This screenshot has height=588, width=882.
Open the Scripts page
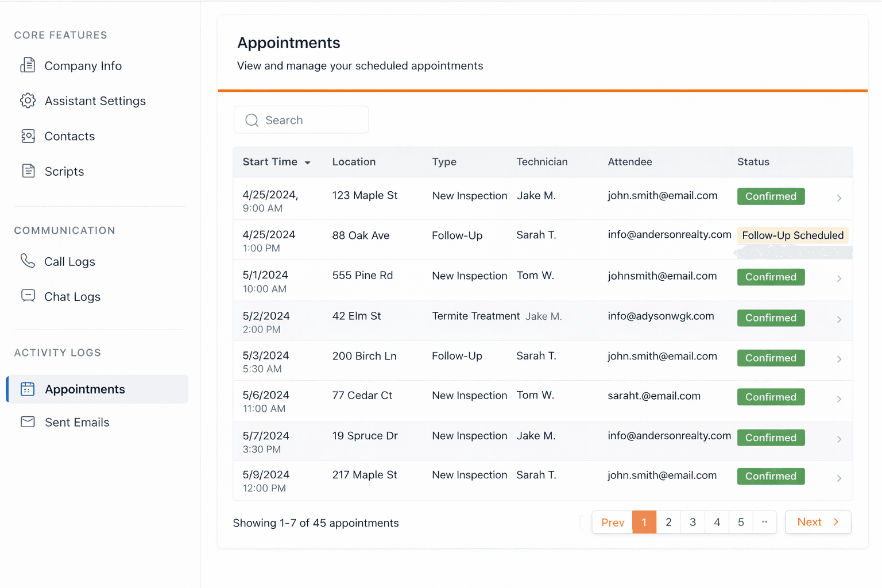(63, 171)
